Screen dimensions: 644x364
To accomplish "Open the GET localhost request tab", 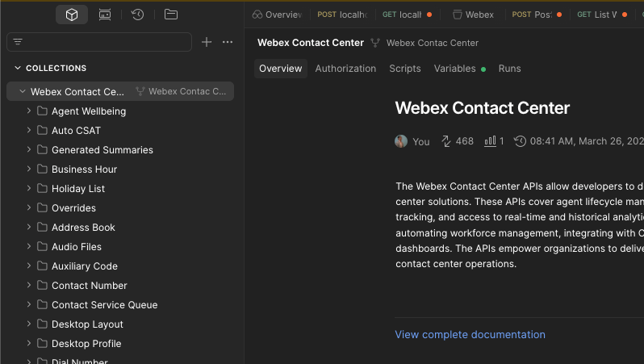I will coord(407,15).
